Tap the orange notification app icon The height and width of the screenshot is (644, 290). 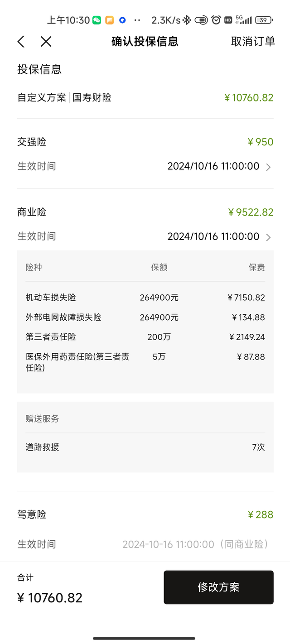coord(109,20)
